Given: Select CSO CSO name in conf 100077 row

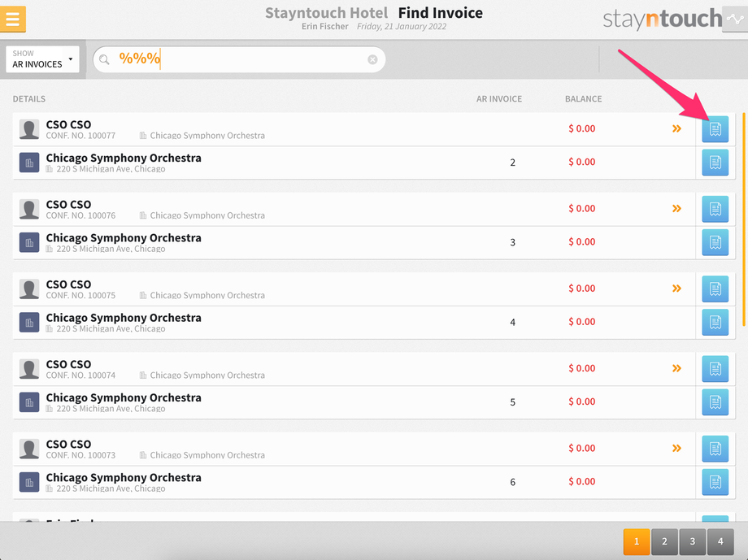Looking at the screenshot, I should click(68, 124).
